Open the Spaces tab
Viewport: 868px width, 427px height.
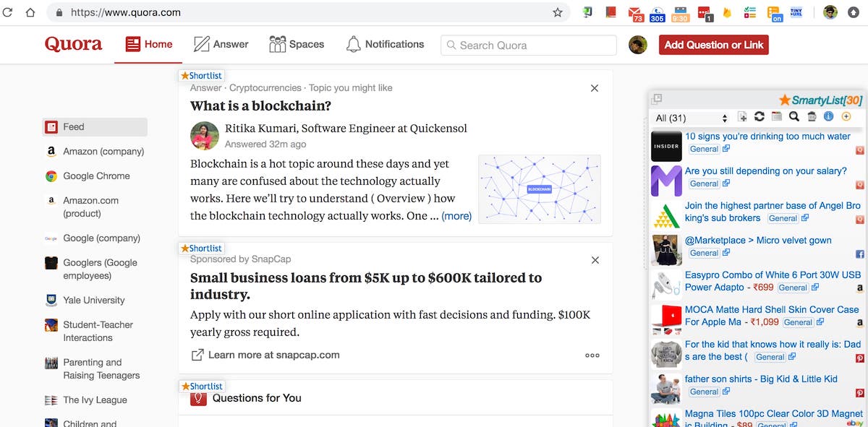[297, 44]
